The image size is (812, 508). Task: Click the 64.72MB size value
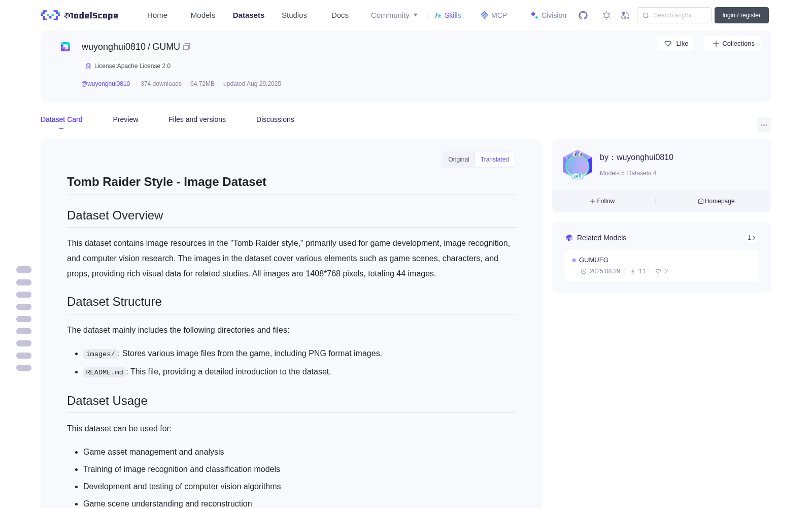202,84
